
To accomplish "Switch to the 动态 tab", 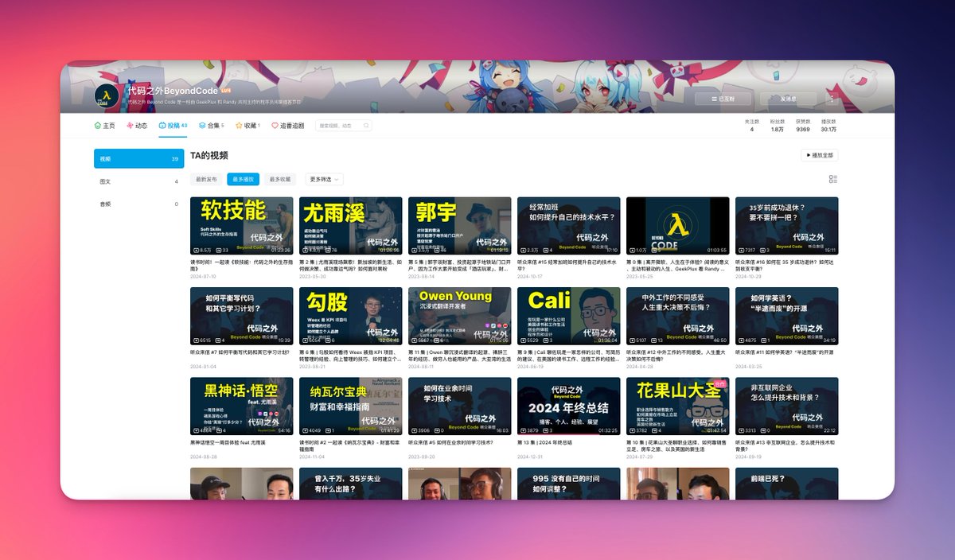I will point(137,126).
